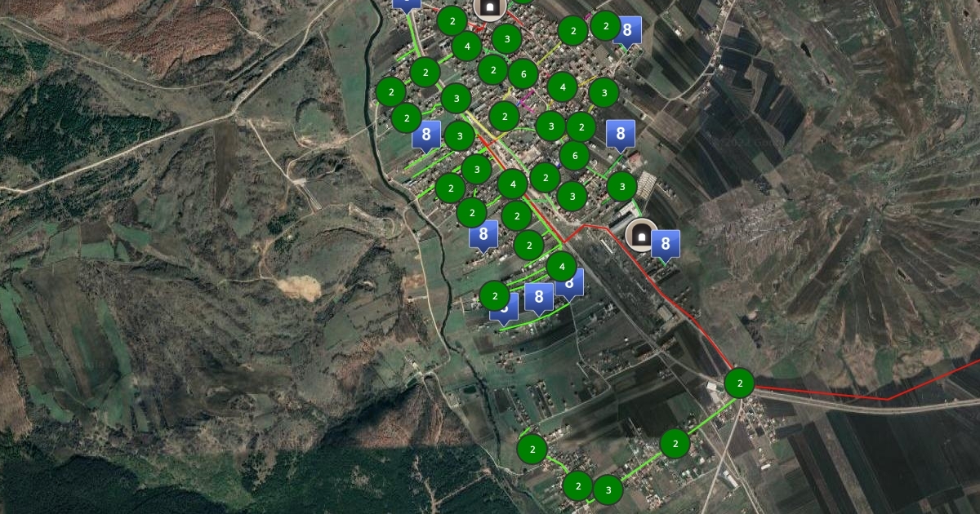Select the tunnel icon beside the blue 8 marker

click(x=641, y=236)
